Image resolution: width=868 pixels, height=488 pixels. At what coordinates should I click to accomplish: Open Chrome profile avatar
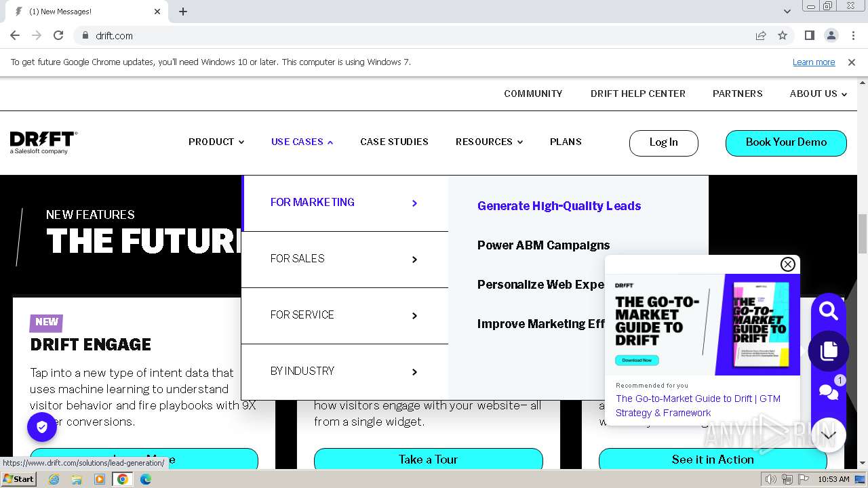coord(831,35)
